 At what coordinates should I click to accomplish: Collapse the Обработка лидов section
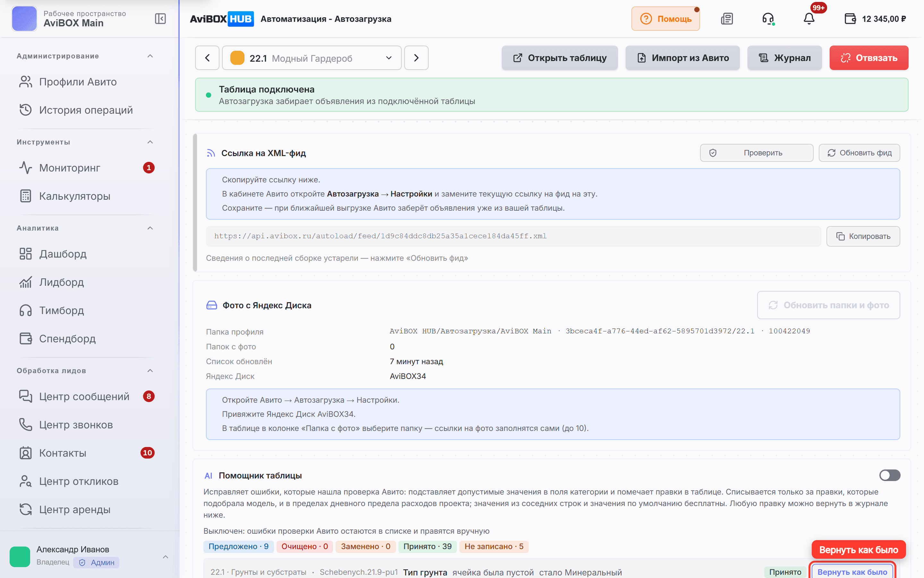[x=150, y=371]
